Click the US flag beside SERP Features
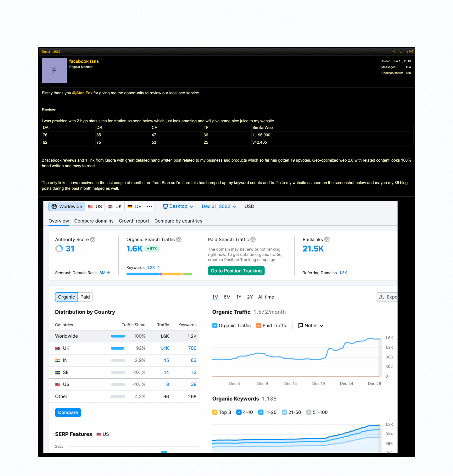 (99, 434)
